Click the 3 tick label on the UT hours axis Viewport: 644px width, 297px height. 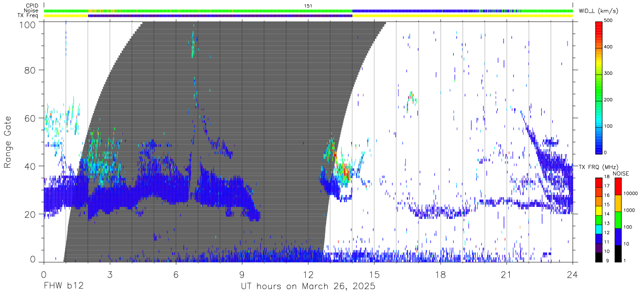[110, 273]
